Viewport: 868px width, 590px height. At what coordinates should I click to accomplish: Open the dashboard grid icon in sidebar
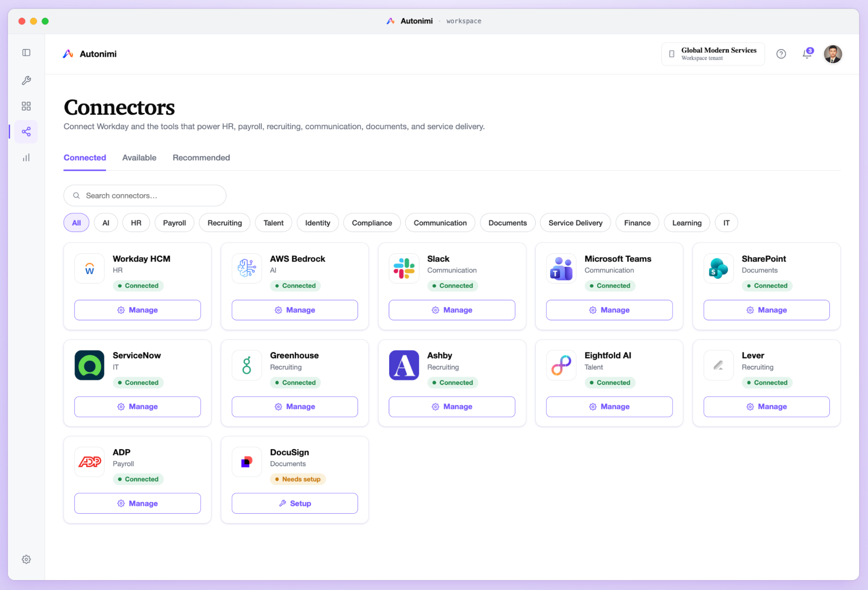[x=26, y=106]
